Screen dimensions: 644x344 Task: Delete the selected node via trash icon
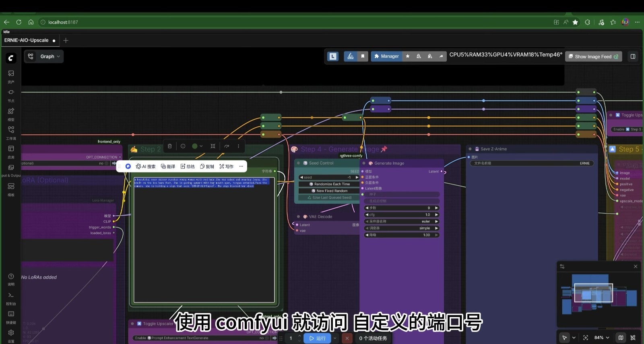click(170, 146)
